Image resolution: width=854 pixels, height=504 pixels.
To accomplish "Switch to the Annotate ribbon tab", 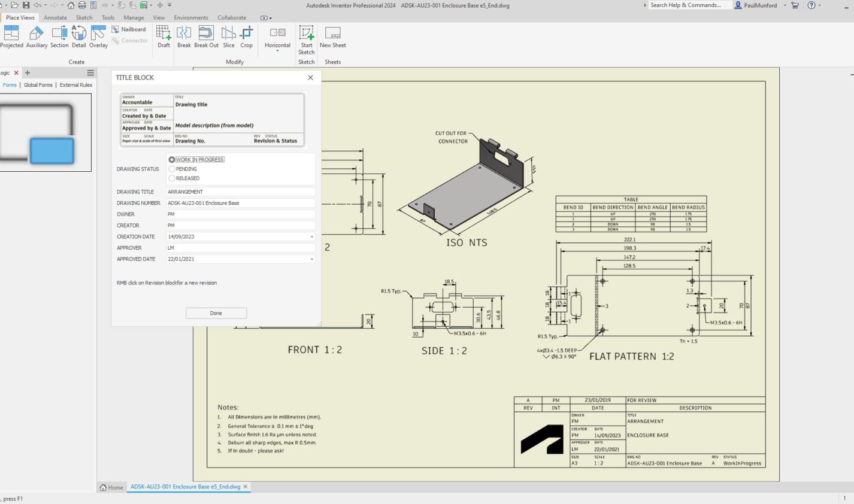I will 55,17.
